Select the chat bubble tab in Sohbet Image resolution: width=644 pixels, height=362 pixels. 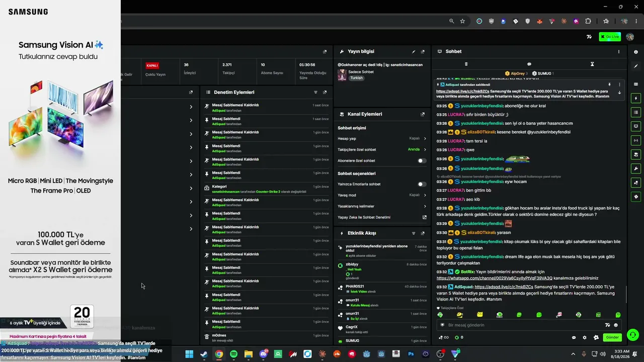(x=529, y=64)
